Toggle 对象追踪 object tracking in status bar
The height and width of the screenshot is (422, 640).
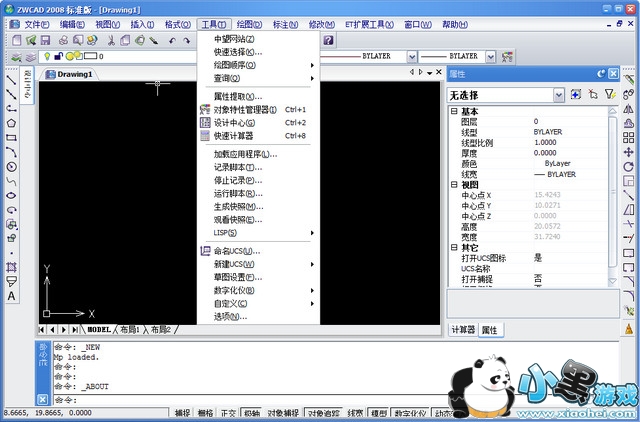click(323, 413)
